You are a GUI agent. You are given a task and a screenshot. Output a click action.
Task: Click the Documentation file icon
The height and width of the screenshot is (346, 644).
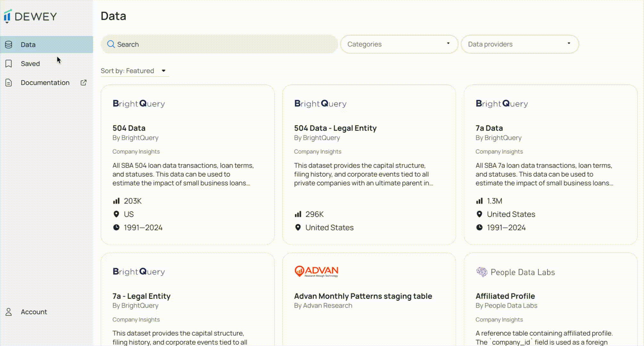(x=9, y=83)
